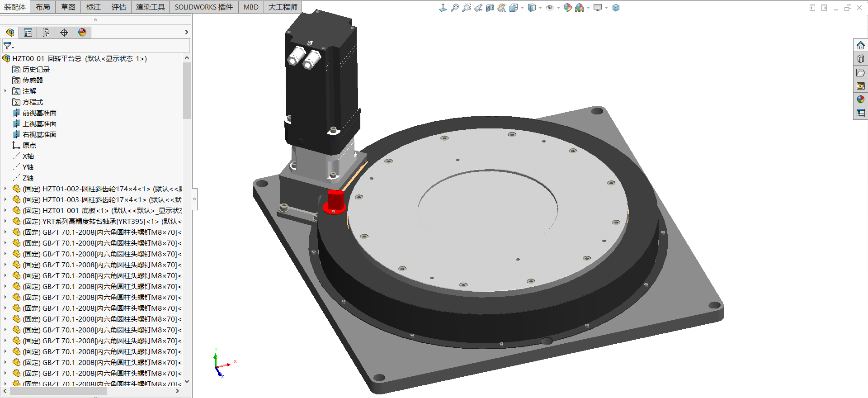Expand the HZT01-003-圆柱斜齿轮17×4 component

[x=5, y=199]
